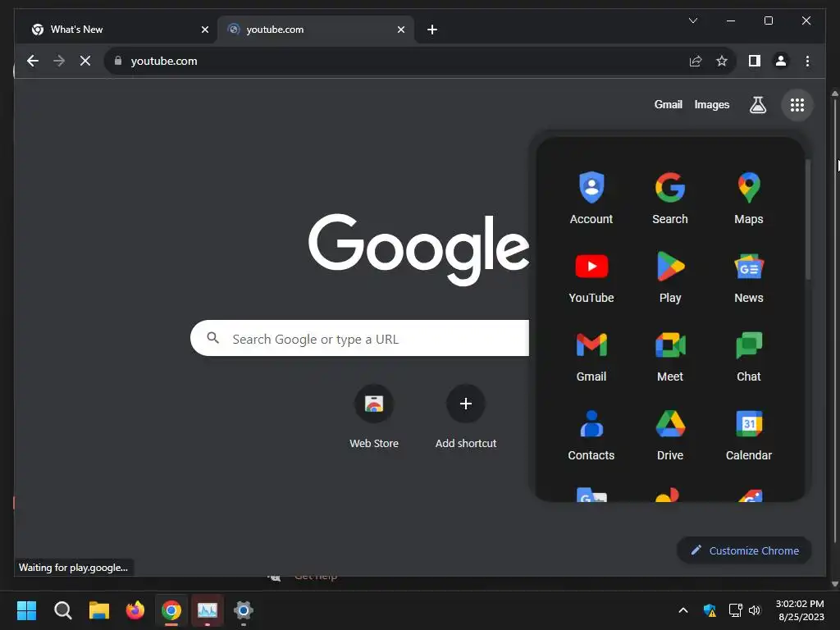The height and width of the screenshot is (630, 840).
Task: Click the Images link at top
Action: [x=711, y=105]
